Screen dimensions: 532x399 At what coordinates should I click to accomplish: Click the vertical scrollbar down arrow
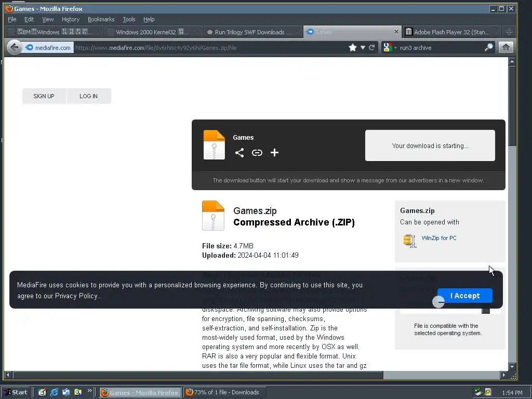pyautogui.click(x=512, y=366)
